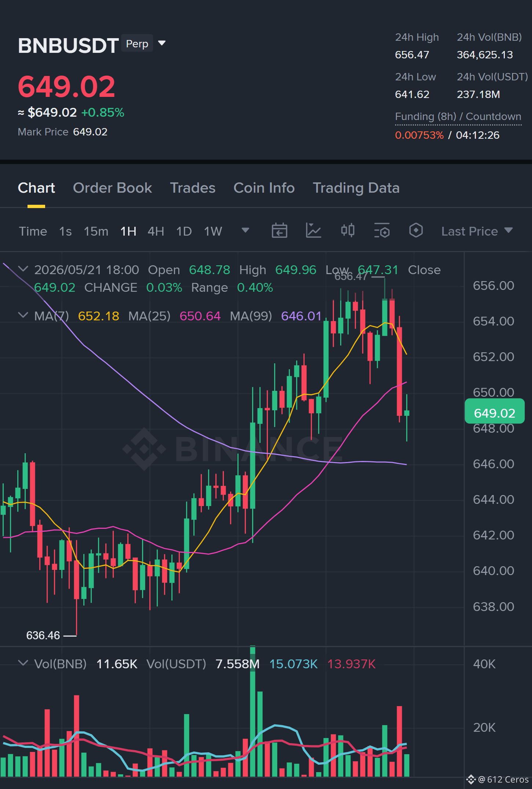Open the Last Price dropdown
Viewport: 532px width, 789px height.
coord(477,231)
